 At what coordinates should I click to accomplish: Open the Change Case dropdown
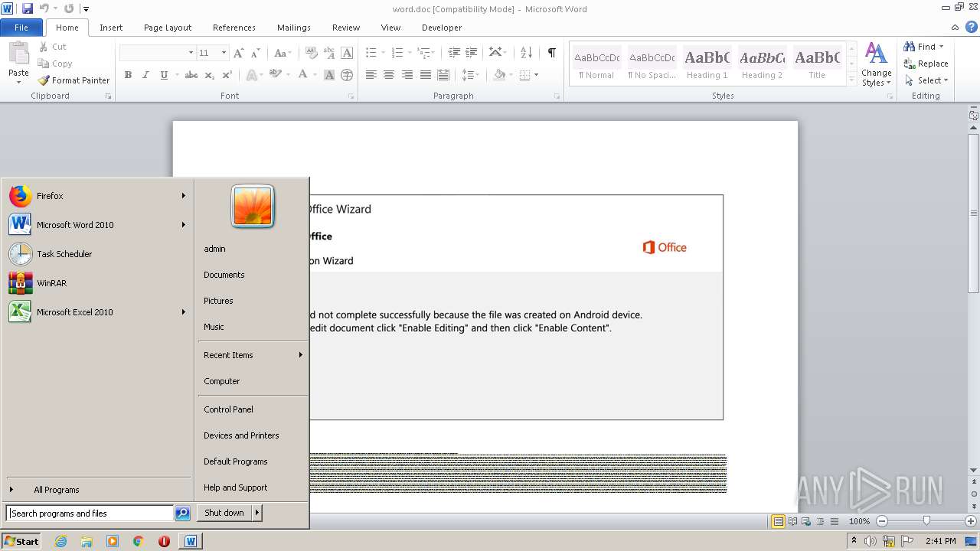click(281, 53)
